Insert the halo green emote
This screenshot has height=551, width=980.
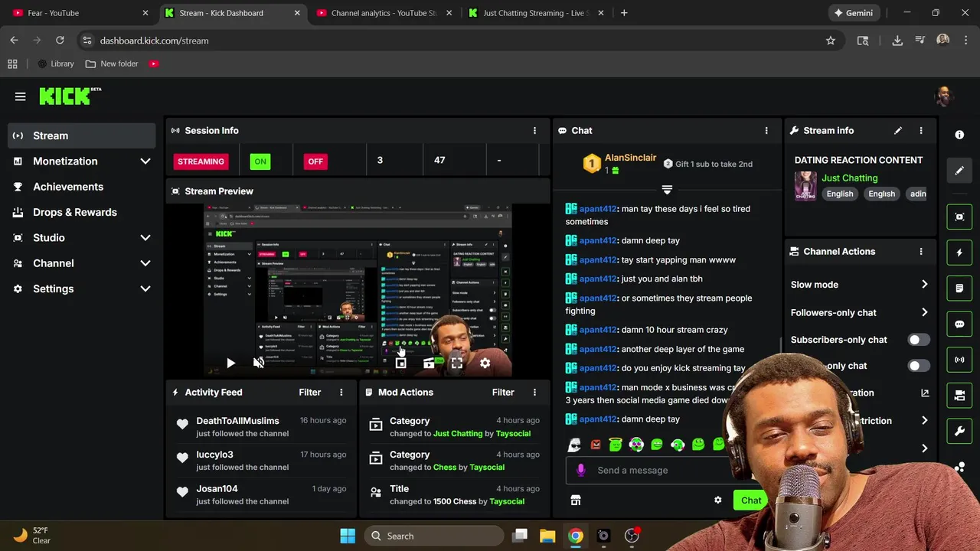point(616,444)
